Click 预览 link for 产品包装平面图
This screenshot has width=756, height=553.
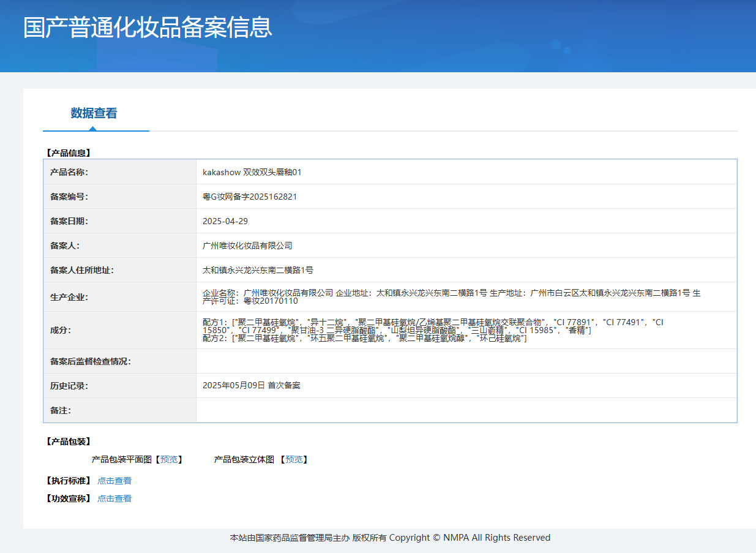click(169, 459)
